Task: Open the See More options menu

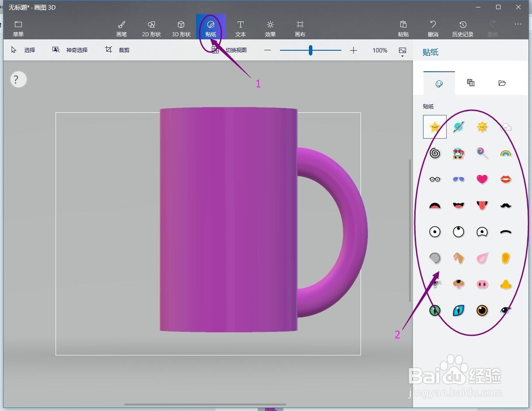Action: click(x=518, y=24)
